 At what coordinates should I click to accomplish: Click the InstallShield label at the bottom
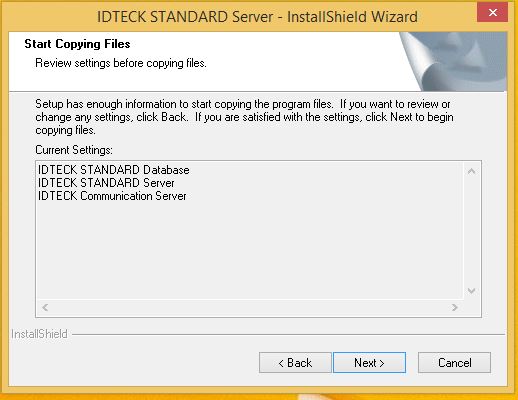pos(39,334)
